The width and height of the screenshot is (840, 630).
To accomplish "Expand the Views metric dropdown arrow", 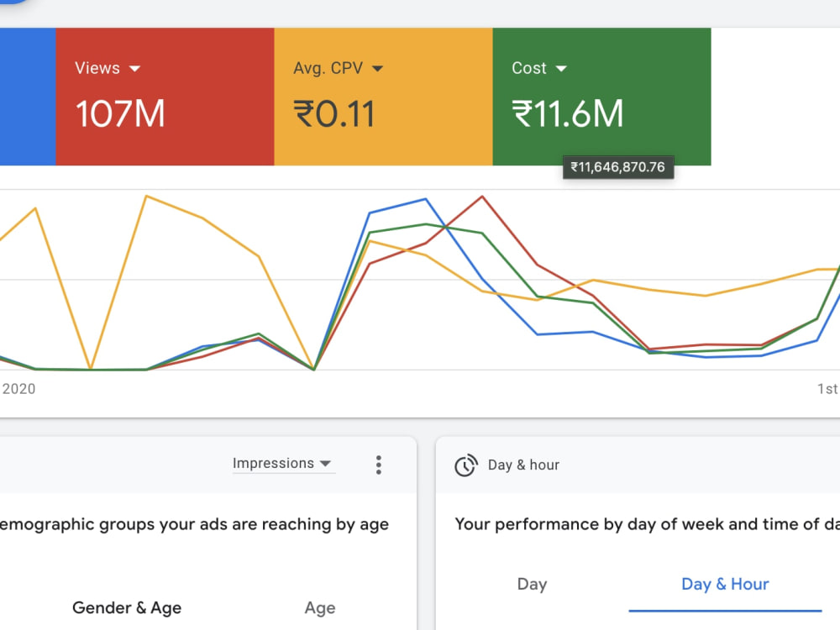I will pyautogui.click(x=134, y=69).
